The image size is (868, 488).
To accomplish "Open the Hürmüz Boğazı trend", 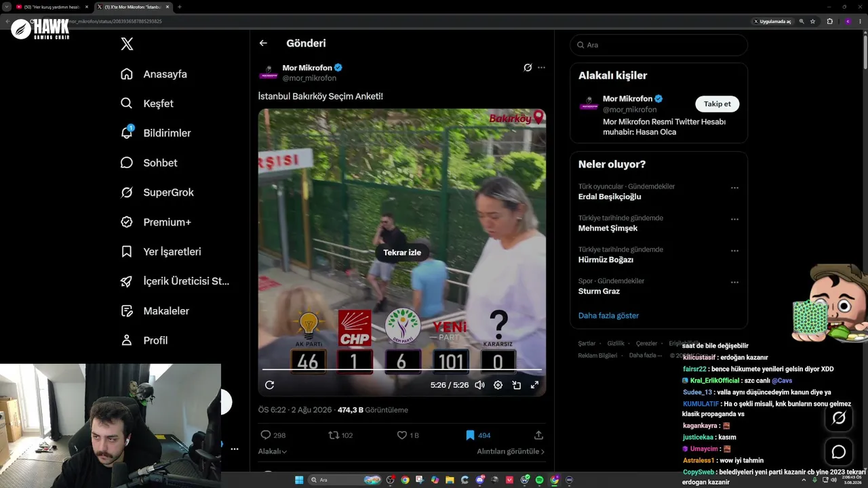I will click(x=606, y=260).
